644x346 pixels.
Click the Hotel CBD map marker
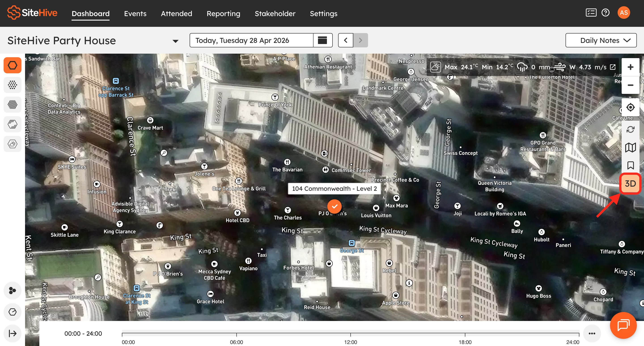[x=237, y=213]
